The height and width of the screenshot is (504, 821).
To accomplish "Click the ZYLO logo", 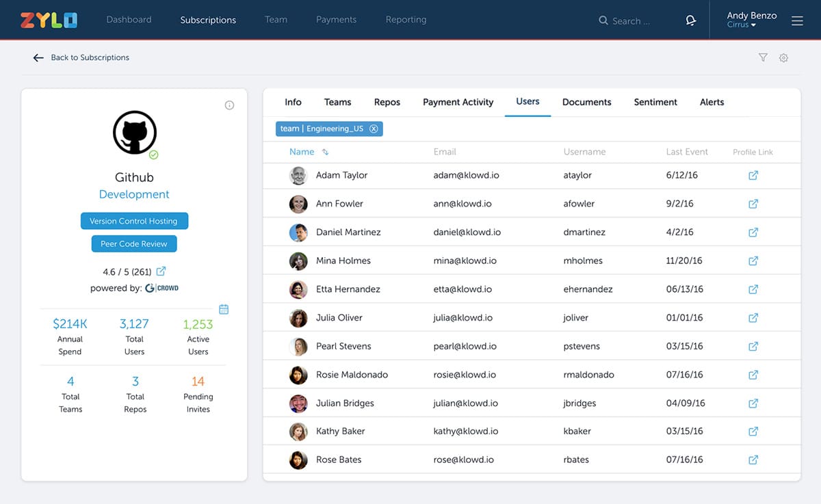I will (49, 20).
